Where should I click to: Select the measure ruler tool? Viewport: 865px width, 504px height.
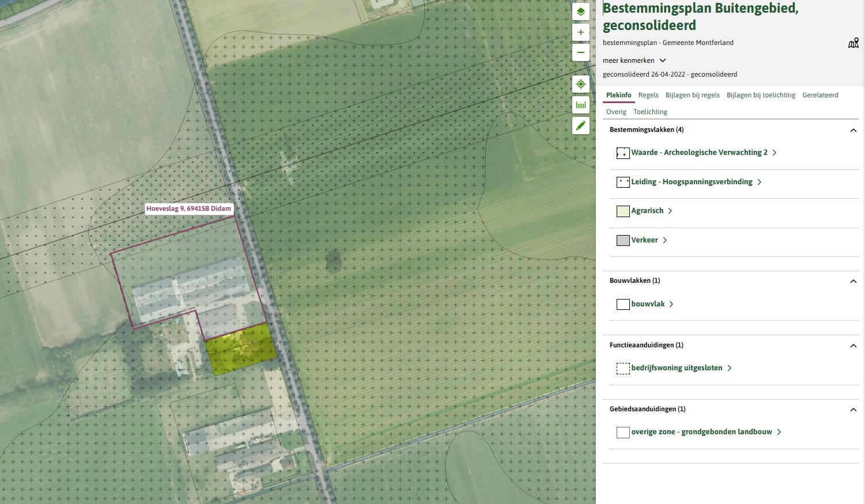tap(580, 105)
